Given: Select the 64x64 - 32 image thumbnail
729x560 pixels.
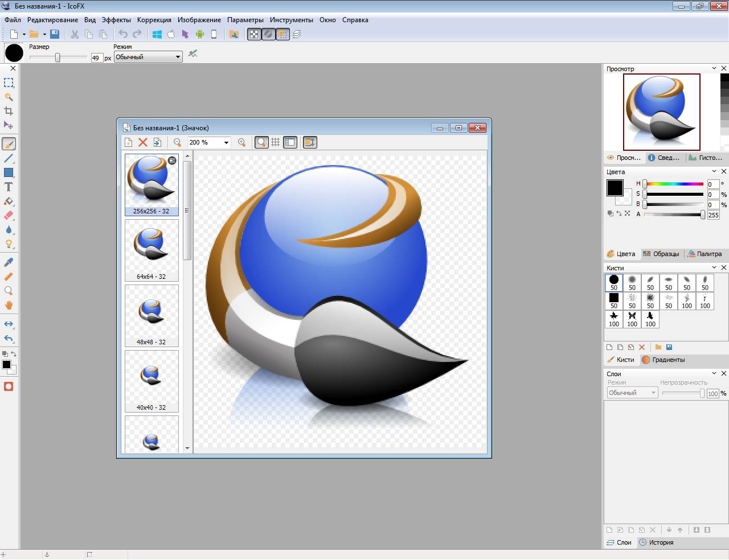Looking at the screenshot, I should coord(151,250).
